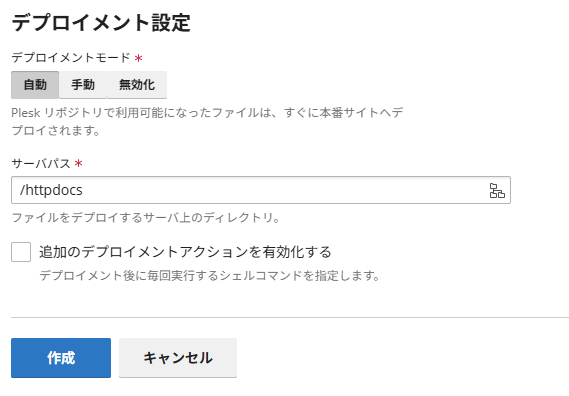Click the サーバパス field label
Viewport: 569px width, 396px height.
point(41,164)
